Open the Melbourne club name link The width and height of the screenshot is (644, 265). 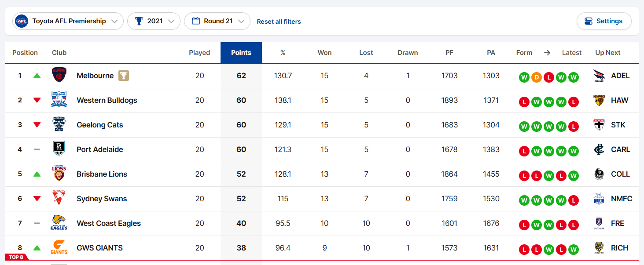(95, 76)
